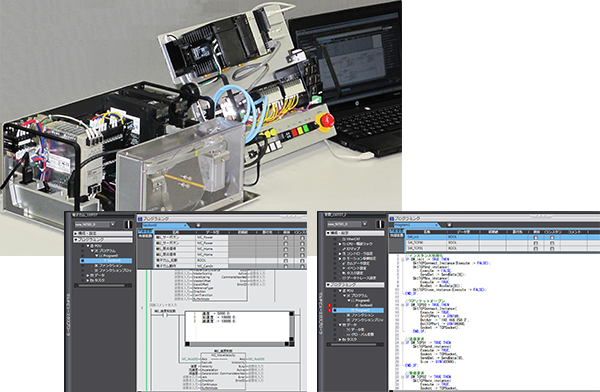
Task: Select 内部変数 tab in ST window
Action: pos(397,231)
